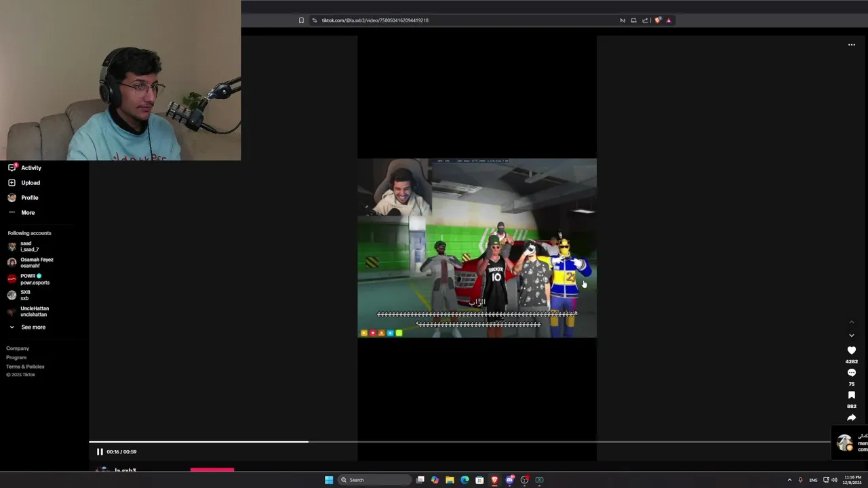
Task: Open the clock and date flyout
Action: (852, 480)
